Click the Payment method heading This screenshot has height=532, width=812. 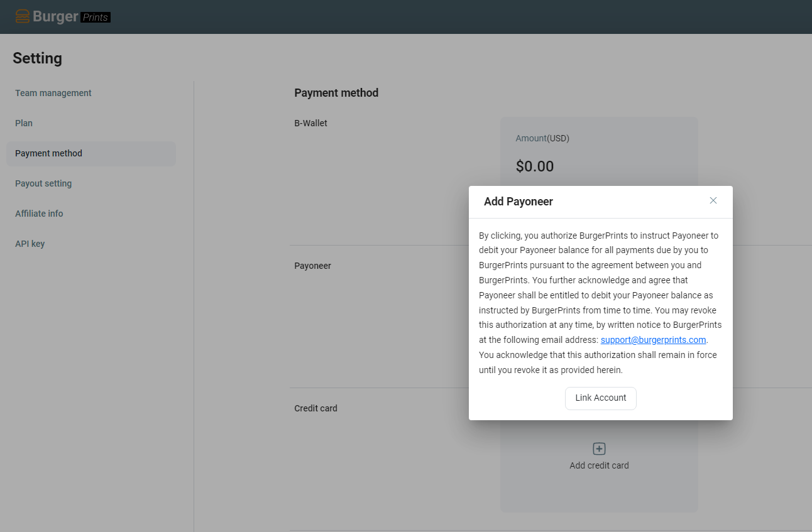(336, 93)
